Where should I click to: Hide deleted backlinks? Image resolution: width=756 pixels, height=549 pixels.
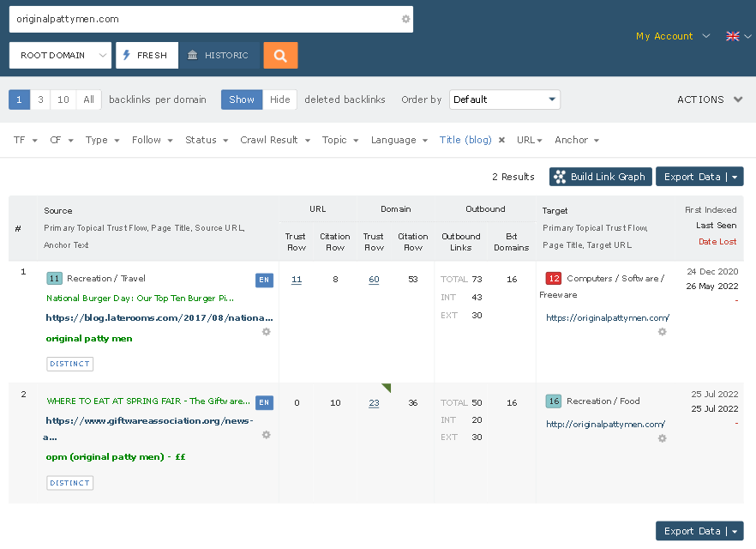280,100
